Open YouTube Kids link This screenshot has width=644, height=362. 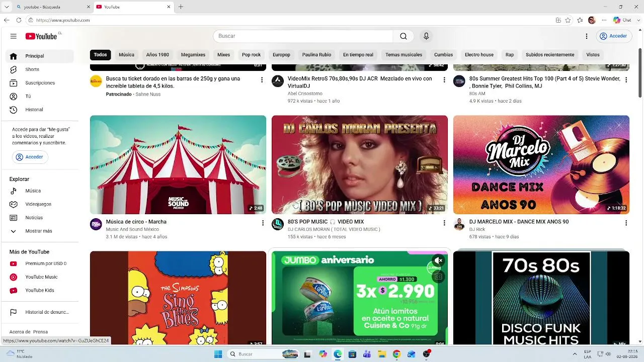[x=40, y=290]
